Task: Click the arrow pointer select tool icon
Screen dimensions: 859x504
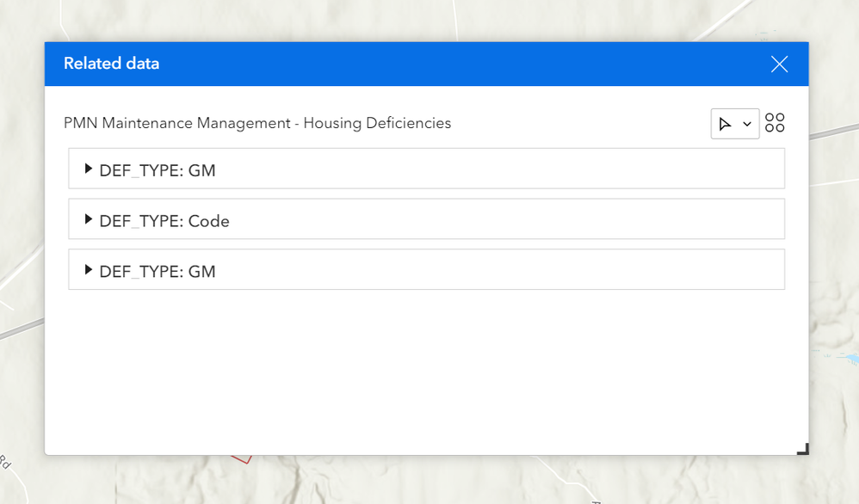Action: tap(726, 124)
